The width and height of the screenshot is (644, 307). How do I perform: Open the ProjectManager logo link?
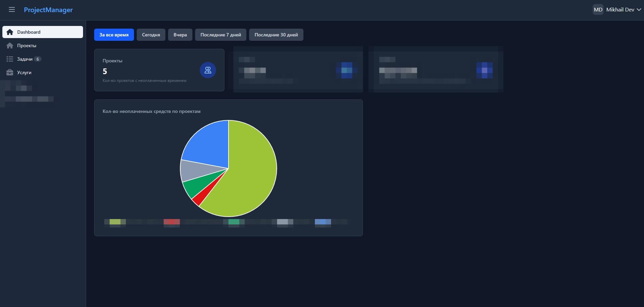pyautogui.click(x=48, y=10)
